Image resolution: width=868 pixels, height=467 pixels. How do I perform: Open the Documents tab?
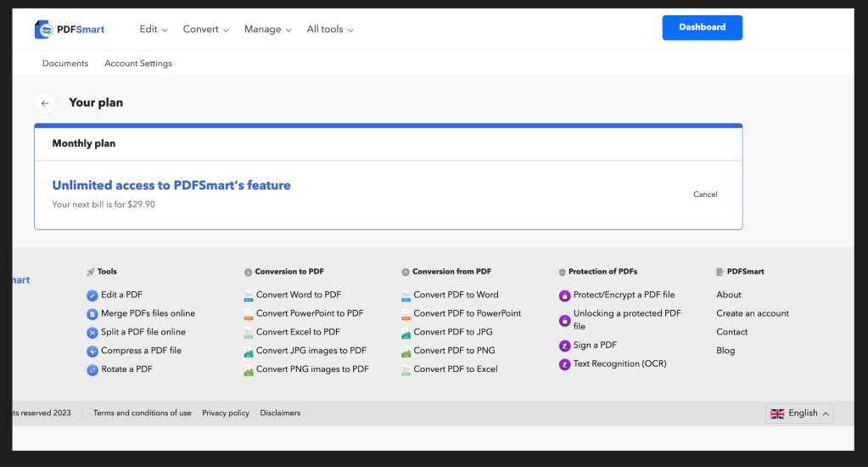(x=65, y=63)
